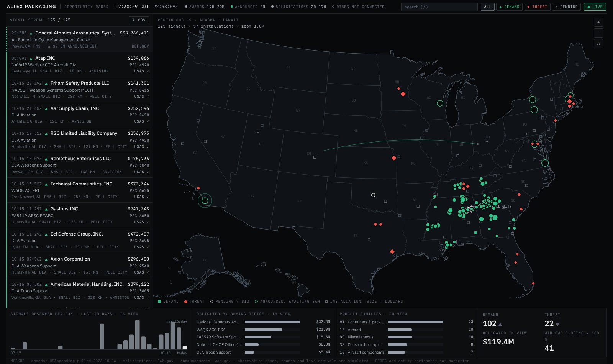Click the threat diamond on the California coast

point(198,188)
